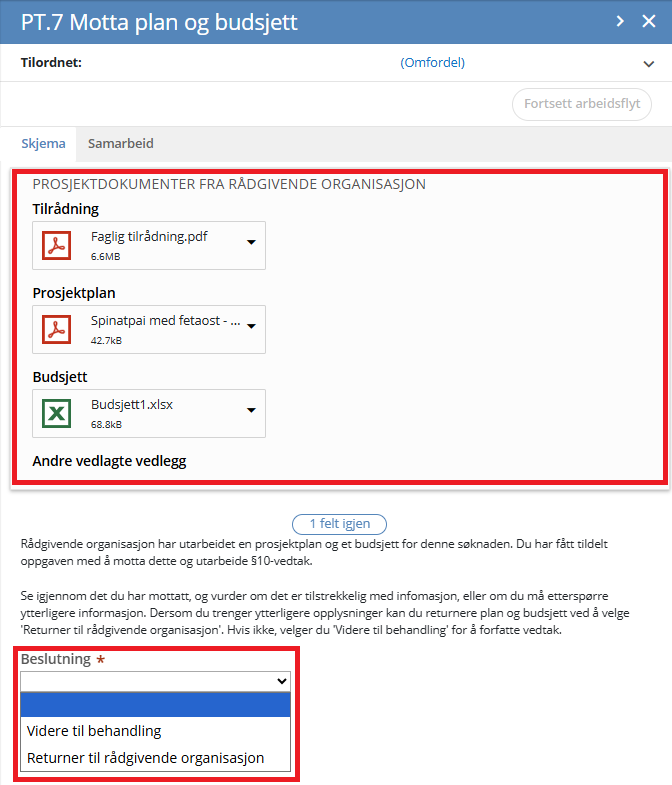The width and height of the screenshot is (672, 785).
Task: Click the Fortsett arbeidsflyt button
Action: [x=582, y=104]
